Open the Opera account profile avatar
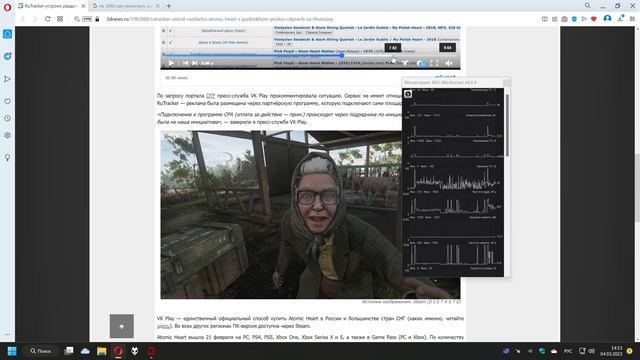640x360 pixels. pos(607,18)
